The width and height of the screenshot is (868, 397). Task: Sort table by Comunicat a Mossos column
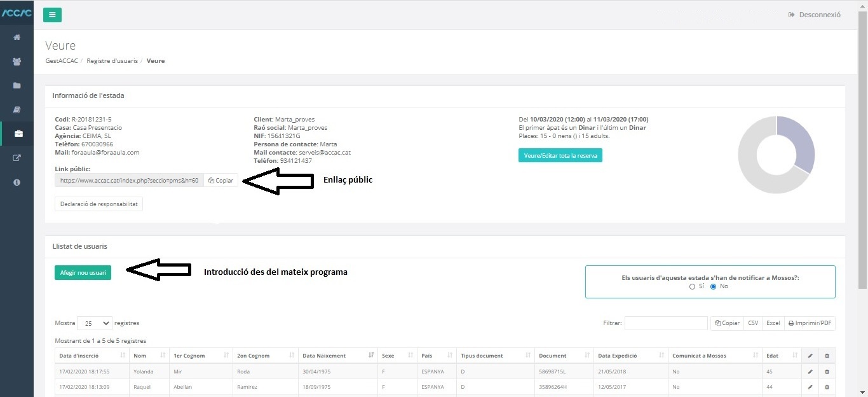click(715, 356)
